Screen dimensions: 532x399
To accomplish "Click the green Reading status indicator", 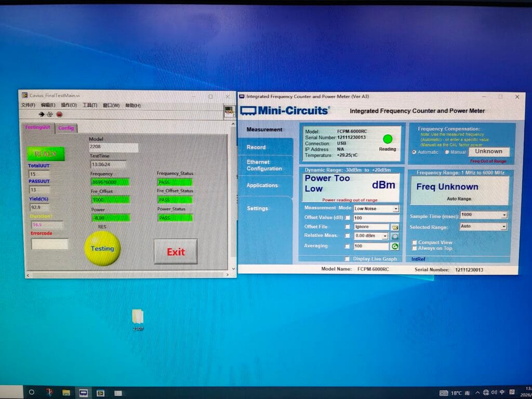I will 388,139.
